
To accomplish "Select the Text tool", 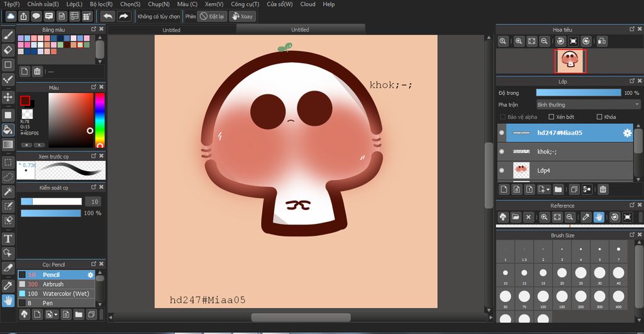I will point(8,238).
